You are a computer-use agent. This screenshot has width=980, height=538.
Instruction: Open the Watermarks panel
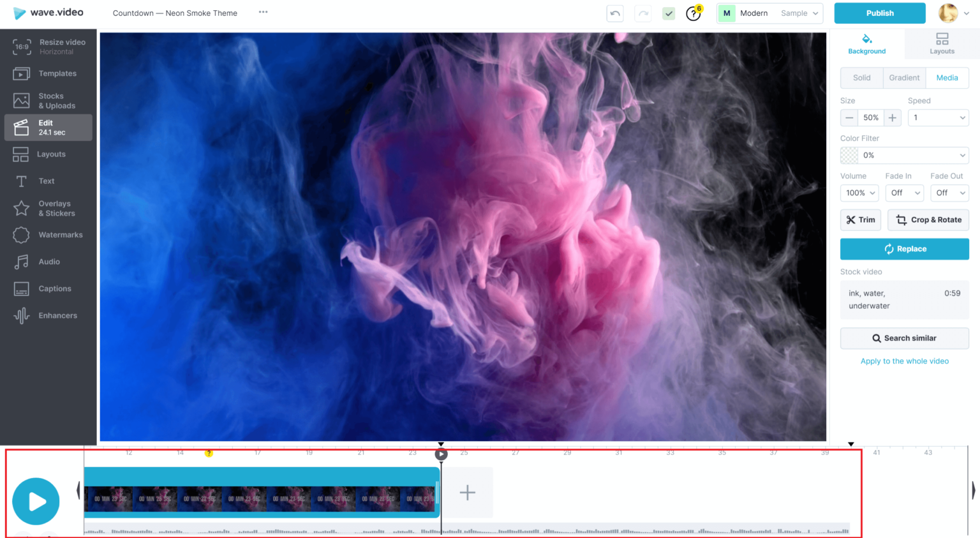(48, 234)
